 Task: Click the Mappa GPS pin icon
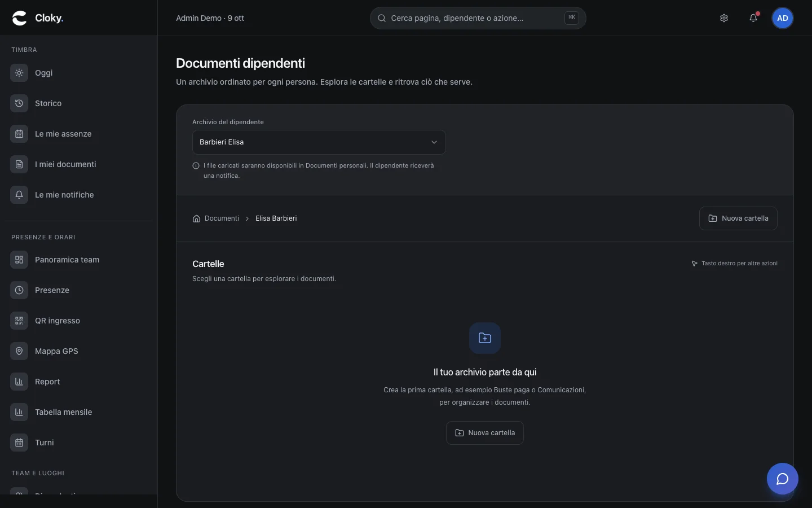click(19, 351)
